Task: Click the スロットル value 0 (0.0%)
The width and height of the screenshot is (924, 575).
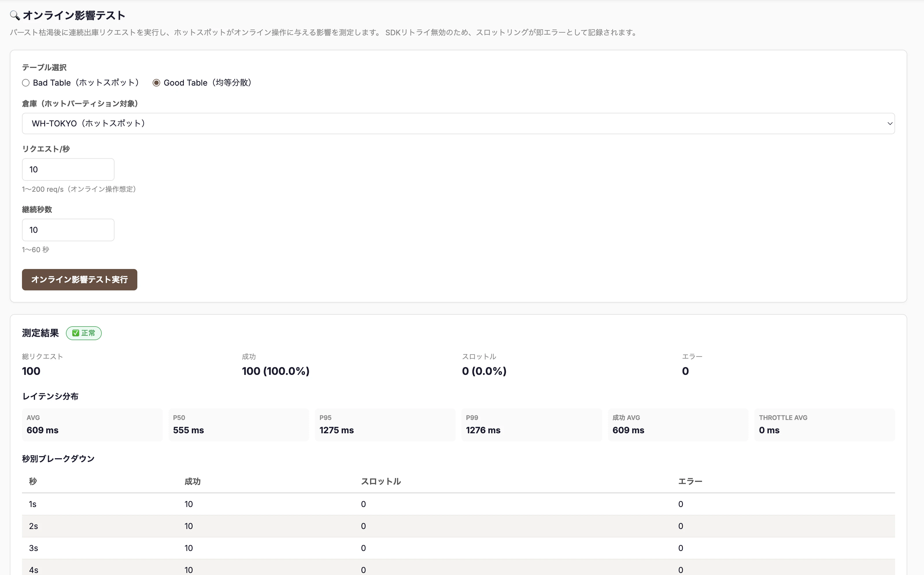Action: tap(484, 371)
